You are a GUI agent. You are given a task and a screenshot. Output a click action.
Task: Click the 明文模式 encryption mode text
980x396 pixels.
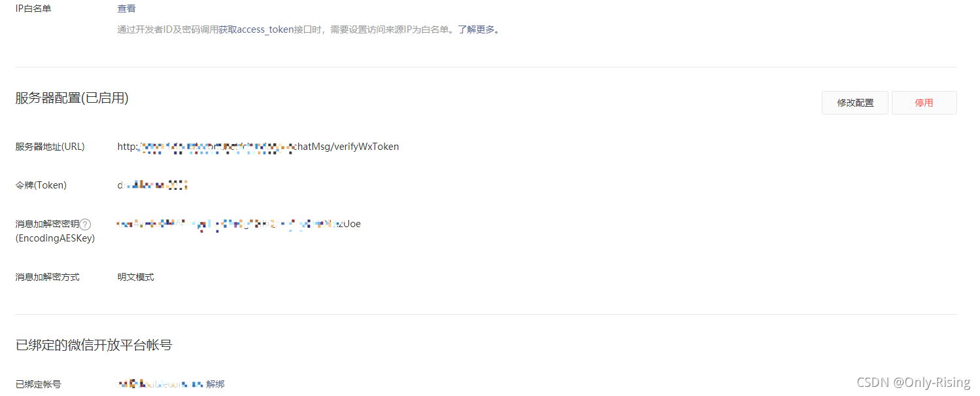click(x=136, y=277)
